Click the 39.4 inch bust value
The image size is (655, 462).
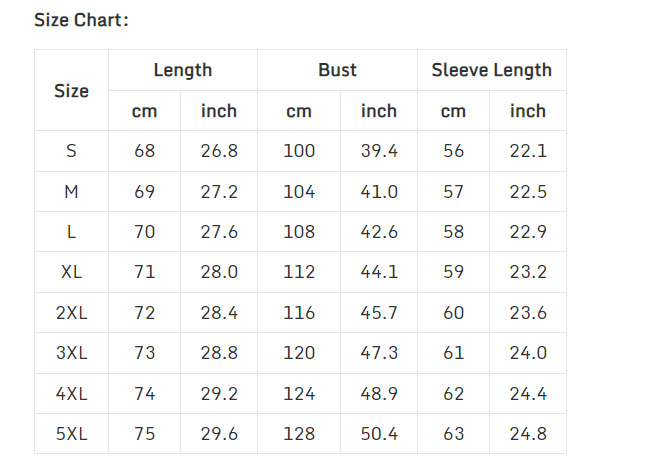click(379, 151)
